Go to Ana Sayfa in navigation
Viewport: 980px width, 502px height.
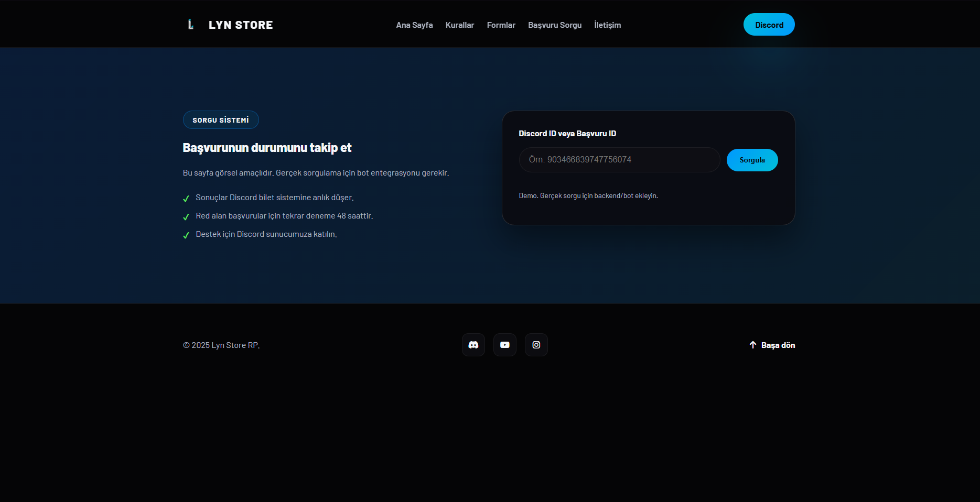point(414,25)
